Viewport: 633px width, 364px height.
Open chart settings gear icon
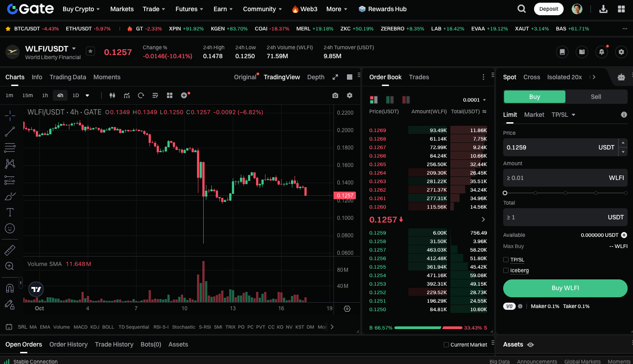click(350, 95)
